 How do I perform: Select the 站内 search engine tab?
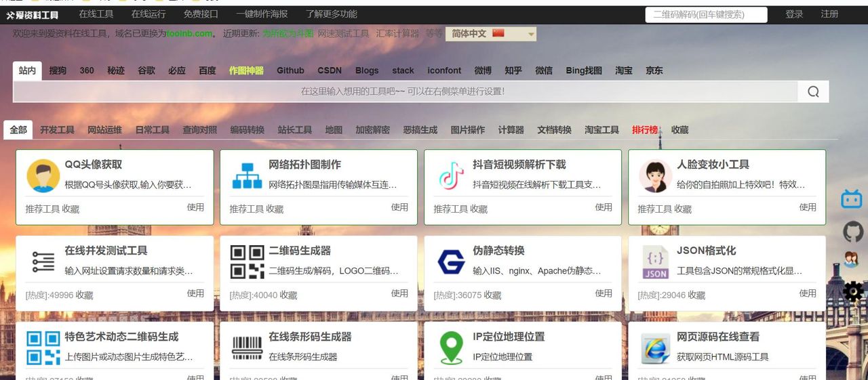(27, 70)
